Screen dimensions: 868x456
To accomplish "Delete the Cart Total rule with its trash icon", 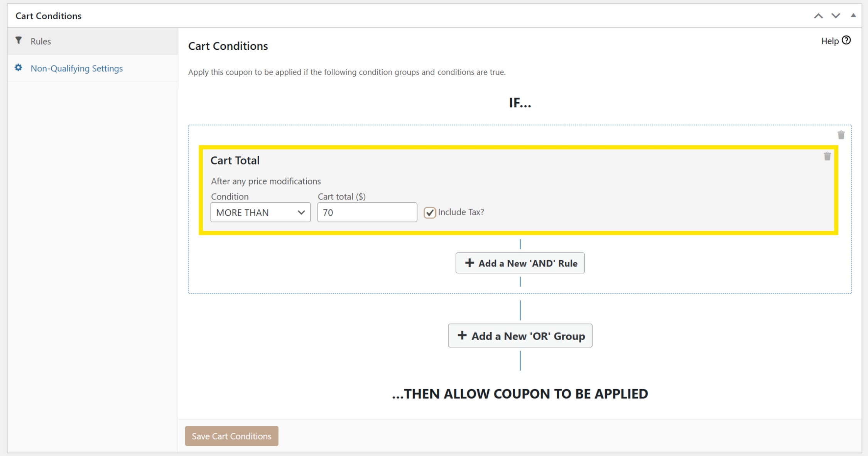I will (827, 156).
